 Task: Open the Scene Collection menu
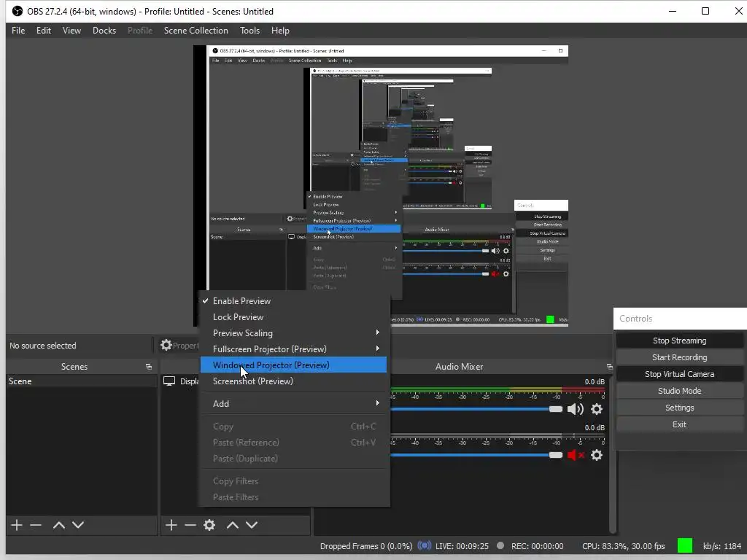[x=196, y=31]
